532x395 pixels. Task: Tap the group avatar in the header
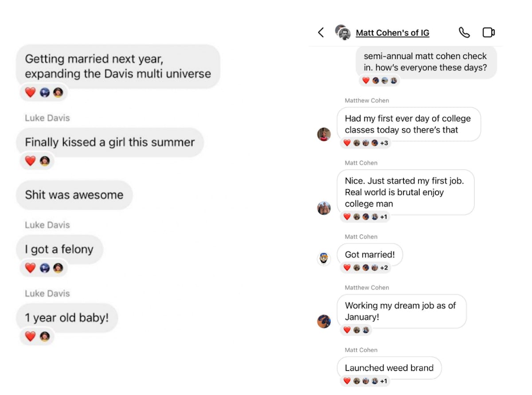pos(342,32)
